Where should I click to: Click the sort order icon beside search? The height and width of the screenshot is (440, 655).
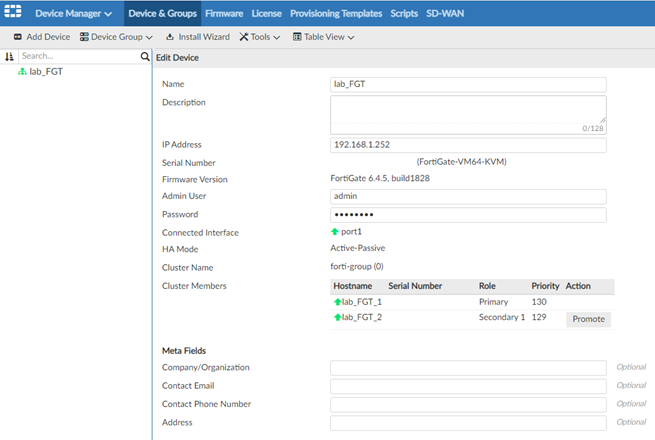coord(10,57)
